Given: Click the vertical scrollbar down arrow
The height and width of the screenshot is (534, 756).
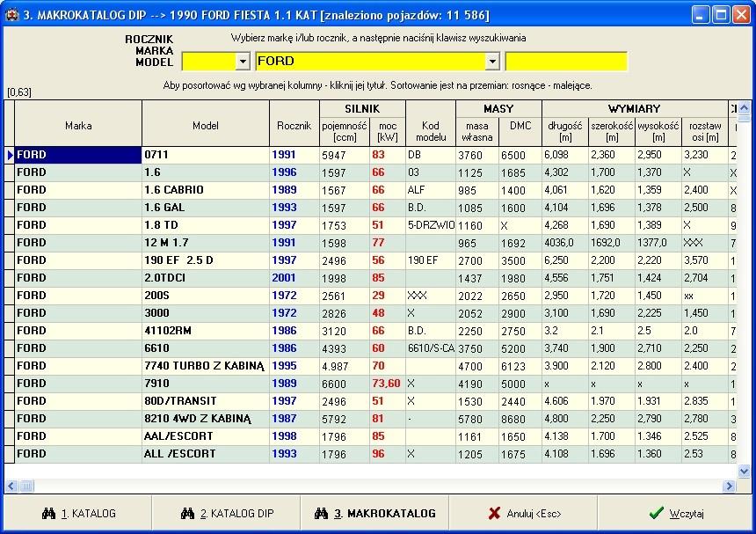Looking at the screenshot, I should pyautogui.click(x=744, y=472).
